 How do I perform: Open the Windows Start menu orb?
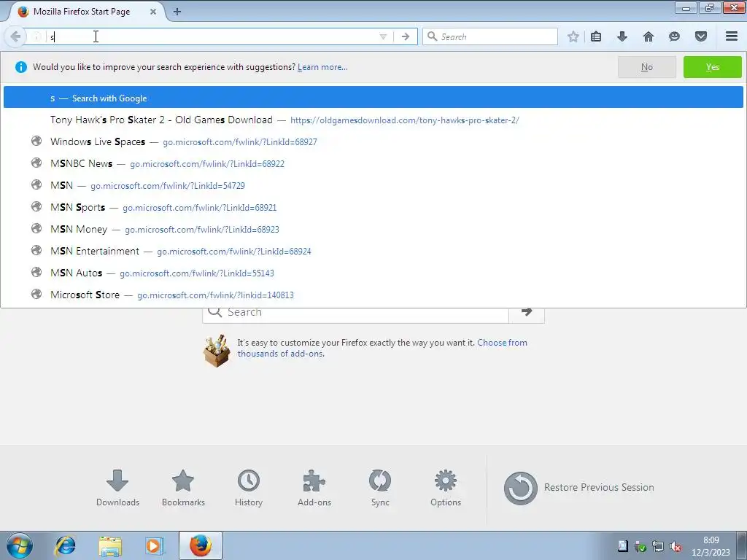point(20,545)
